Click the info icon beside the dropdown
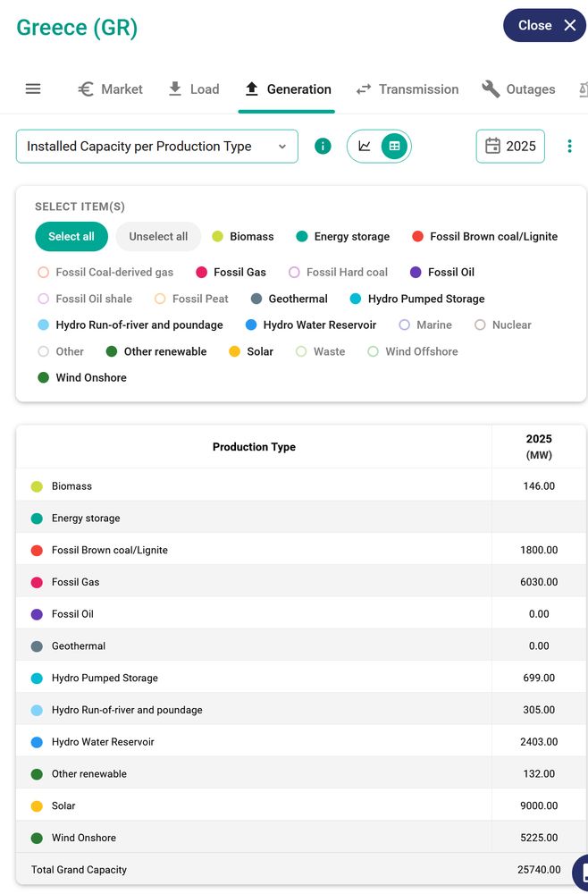The width and height of the screenshot is (588, 894). click(323, 147)
